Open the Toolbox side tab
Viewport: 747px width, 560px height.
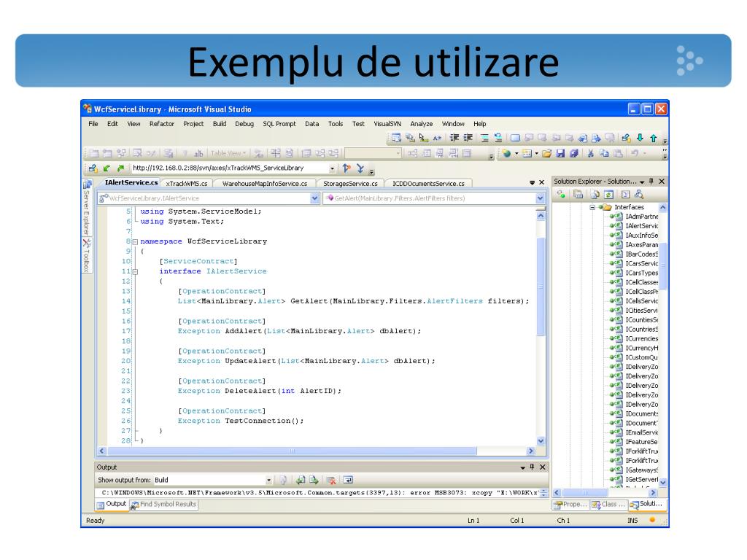pos(87,256)
